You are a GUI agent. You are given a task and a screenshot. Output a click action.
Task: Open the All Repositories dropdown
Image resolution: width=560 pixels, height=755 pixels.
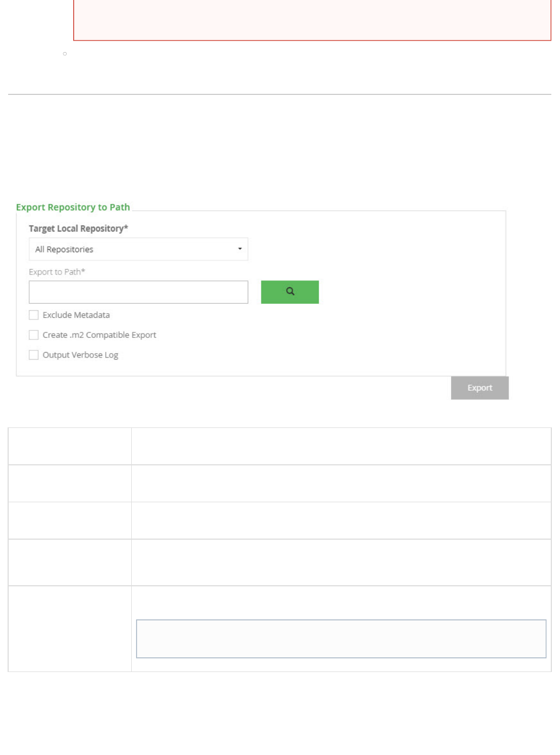point(138,249)
